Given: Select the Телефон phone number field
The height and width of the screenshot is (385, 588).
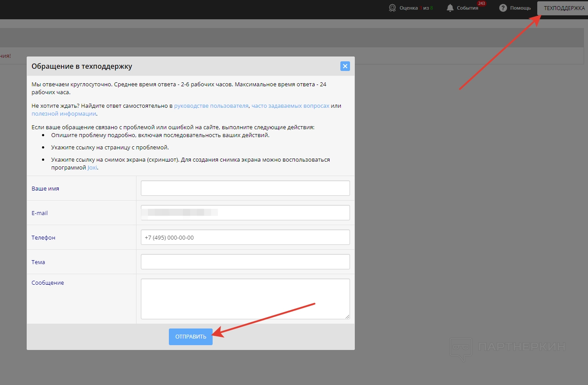Looking at the screenshot, I should point(245,237).
